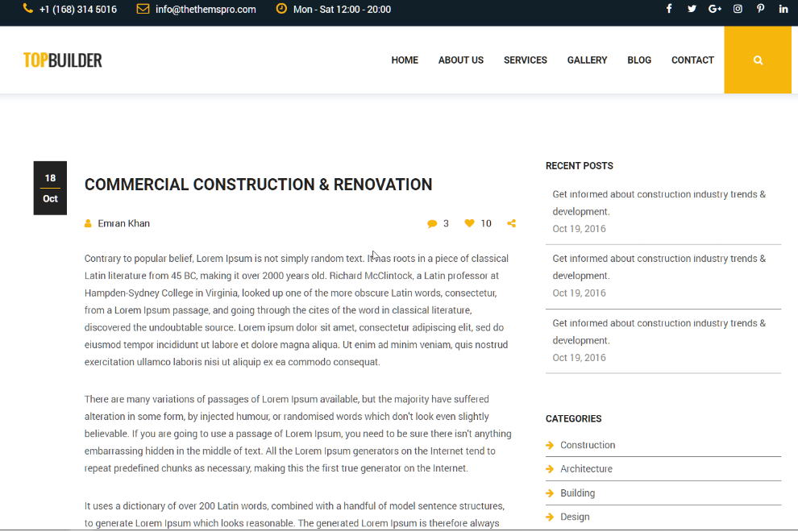
Task: Open the Blog menu item
Action: click(x=639, y=60)
